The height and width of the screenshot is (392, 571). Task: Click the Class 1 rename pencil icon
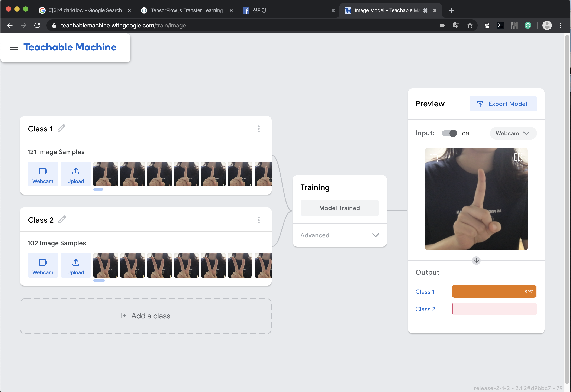(x=61, y=128)
